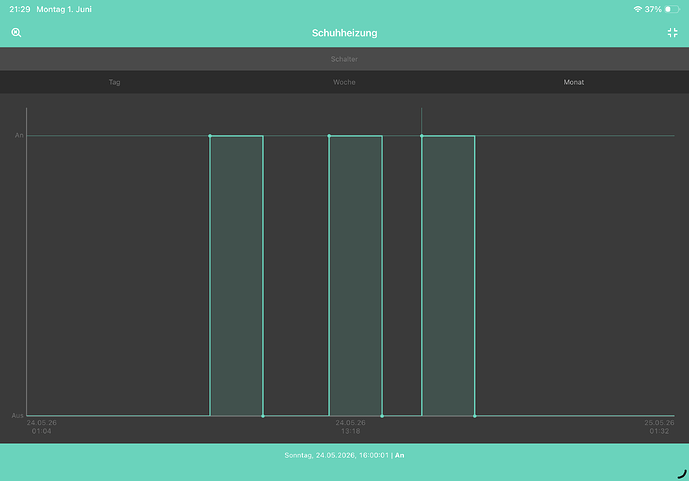Screen dimensions: 689x481
Task: Tap the 25.05.26 01:32 axis label
Action: (659, 427)
